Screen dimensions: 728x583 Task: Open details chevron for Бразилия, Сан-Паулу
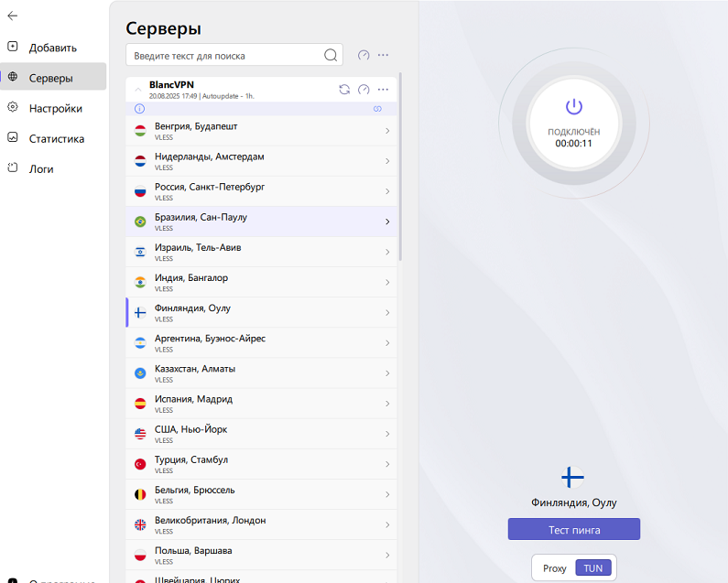coord(386,221)
